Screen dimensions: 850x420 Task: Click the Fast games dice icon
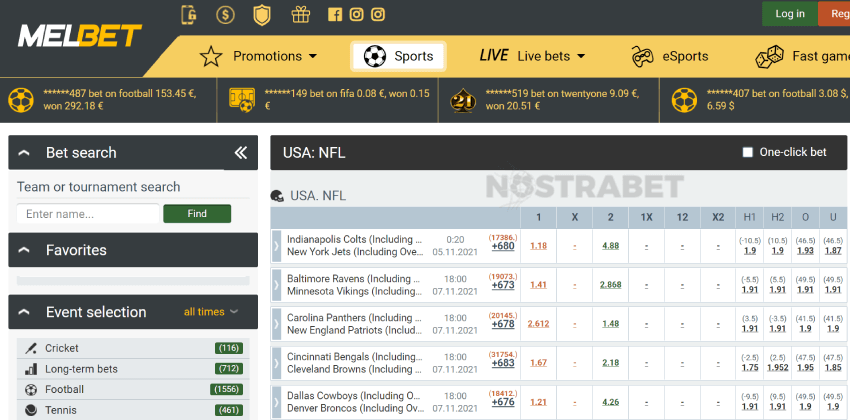click(x=769, y=56)
